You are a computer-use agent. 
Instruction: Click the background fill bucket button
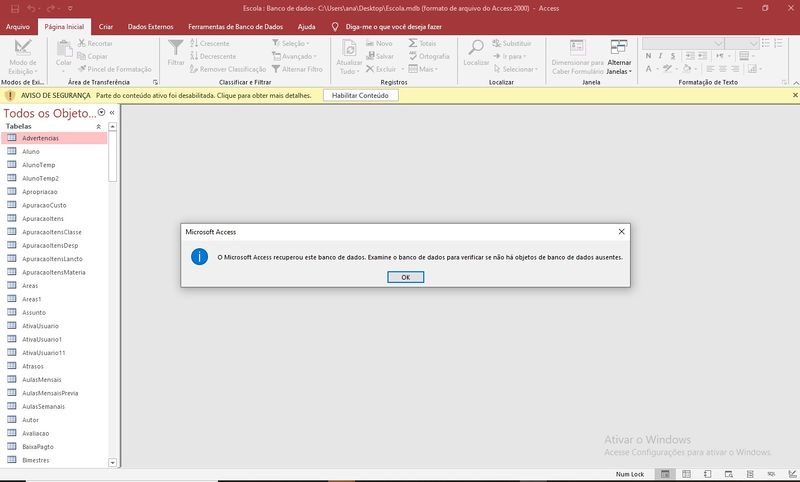coord(687,68)
